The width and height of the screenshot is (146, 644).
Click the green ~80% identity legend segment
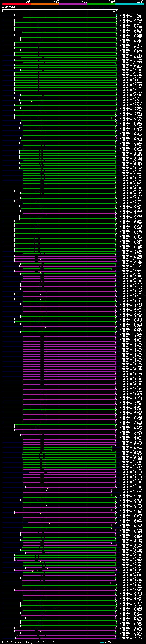(101, 4)
